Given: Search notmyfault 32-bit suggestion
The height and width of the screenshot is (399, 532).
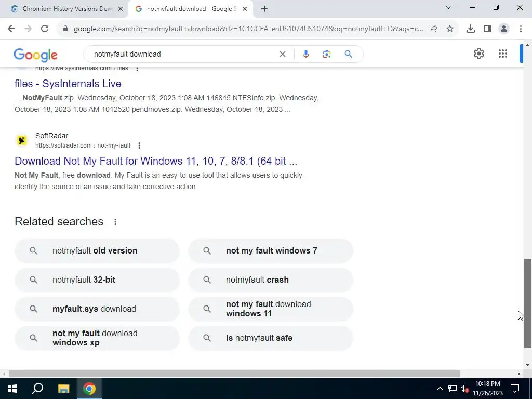Looking at the screenshot, I should (97, 280).
